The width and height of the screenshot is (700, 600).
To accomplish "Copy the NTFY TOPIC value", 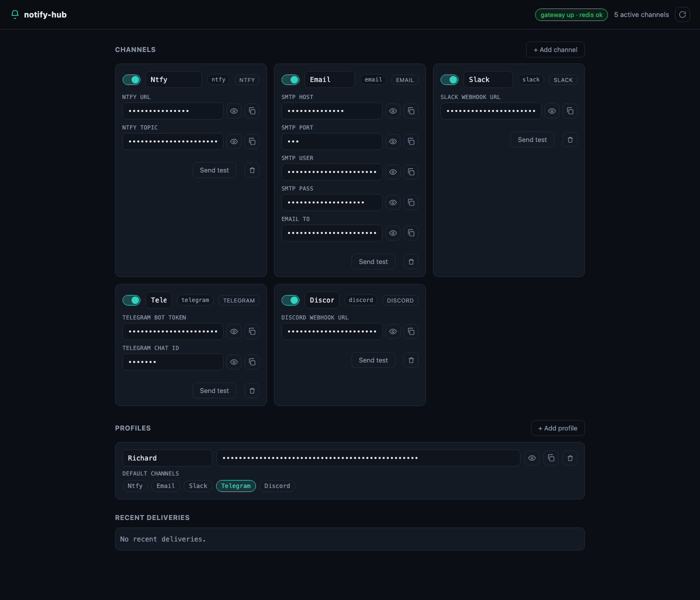I will click(x=252, y=141).
